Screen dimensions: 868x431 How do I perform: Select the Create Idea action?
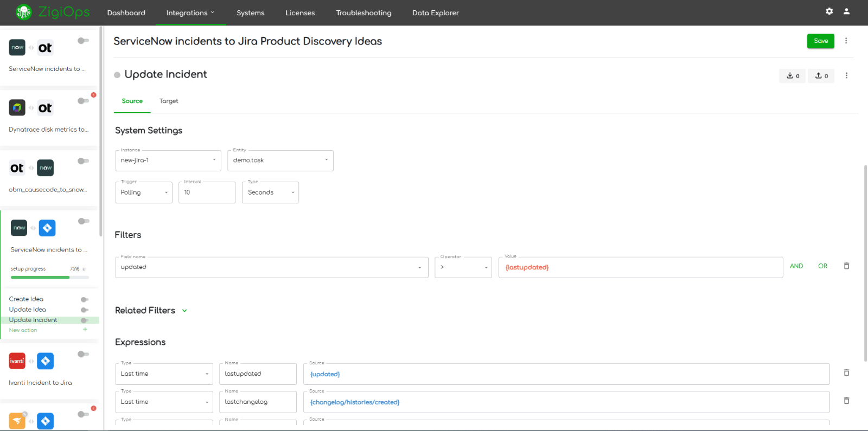pyautogui.click(x=26, y=299)
